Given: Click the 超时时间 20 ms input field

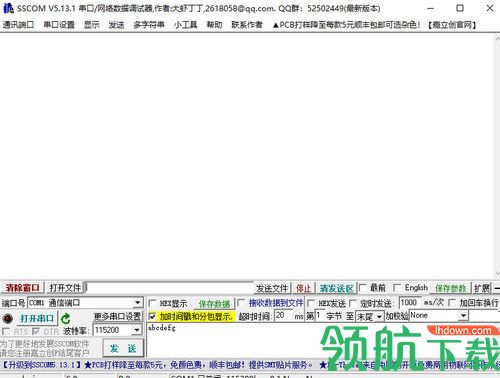Looking at the screenshot, I should click(283, 315).
